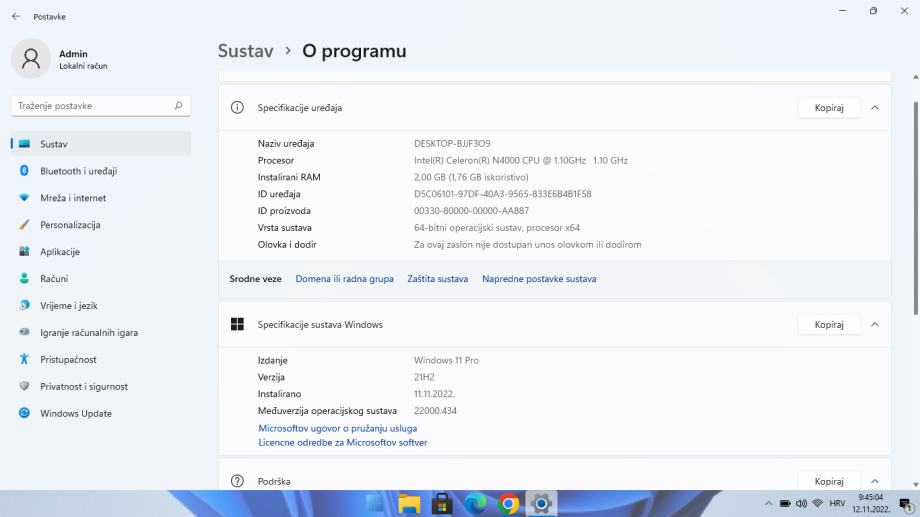Open Mreža i internet settings
Viewport: 920px width, 517px height.
click(101, 198)
